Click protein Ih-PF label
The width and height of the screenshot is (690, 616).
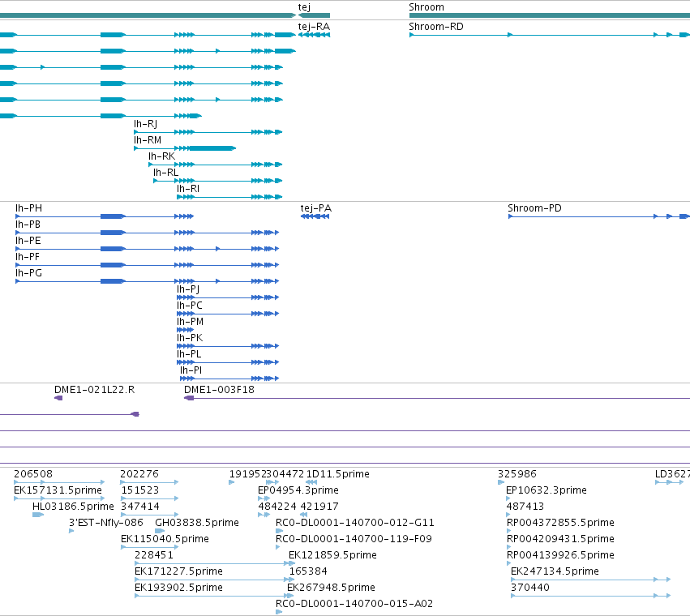[28, 257]
